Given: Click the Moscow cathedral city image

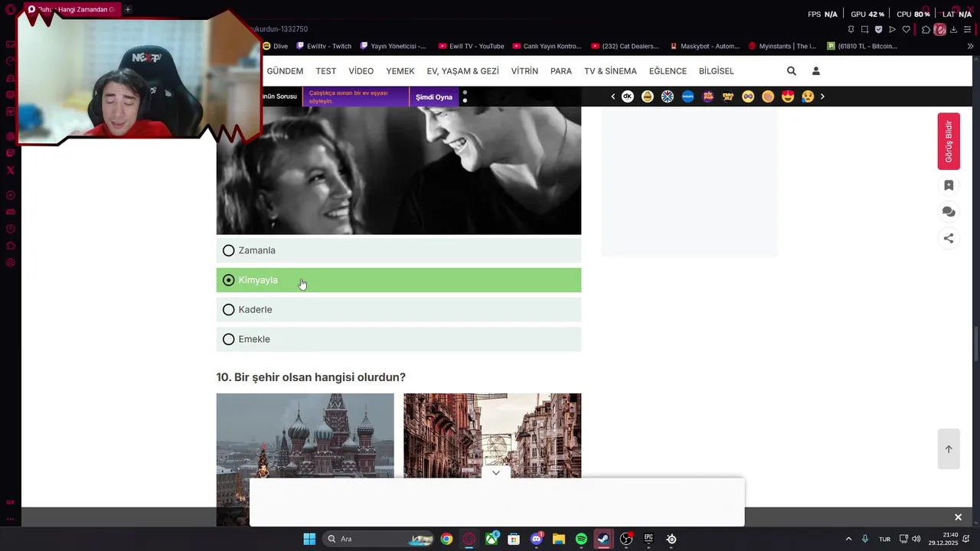Looking at the screenshot, I should coord(305,459).
